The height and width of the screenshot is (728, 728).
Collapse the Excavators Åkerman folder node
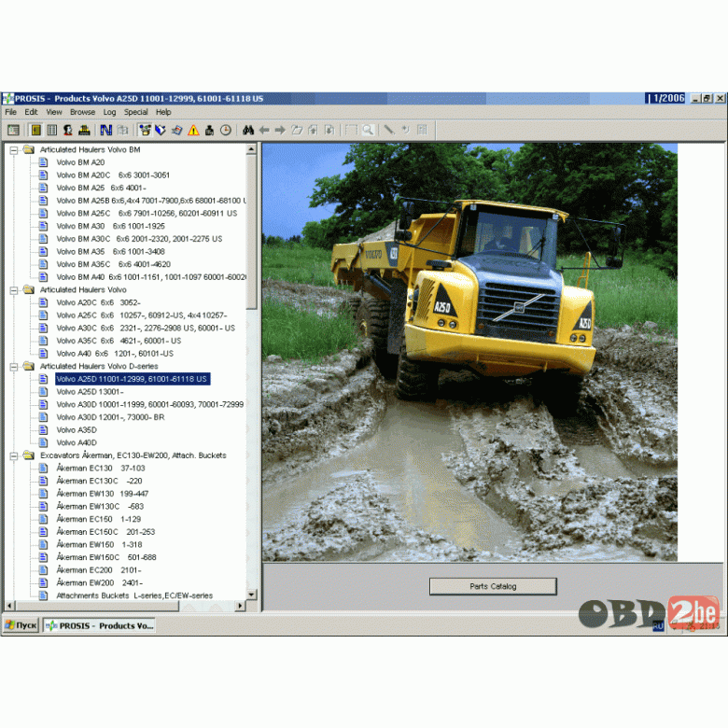pyautogui.click(x=14, y=455)
